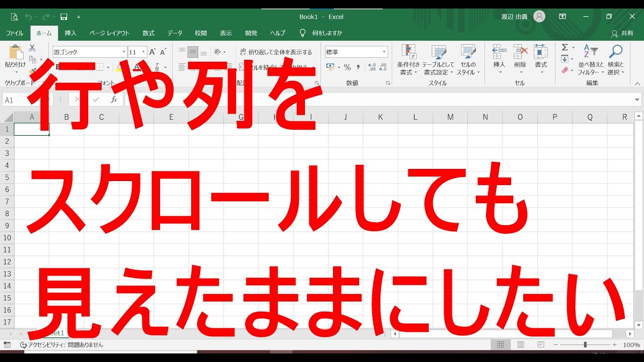Open the ribbon display options icon
Image resolution: width=644 pixels, height=362 pixels.
point(562,17)
